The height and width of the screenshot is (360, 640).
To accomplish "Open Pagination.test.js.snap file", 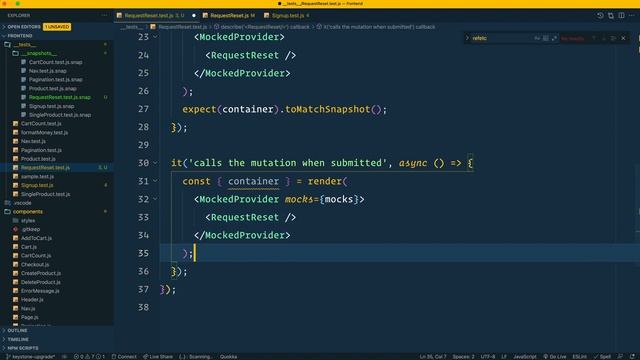I will coord(56,80).
